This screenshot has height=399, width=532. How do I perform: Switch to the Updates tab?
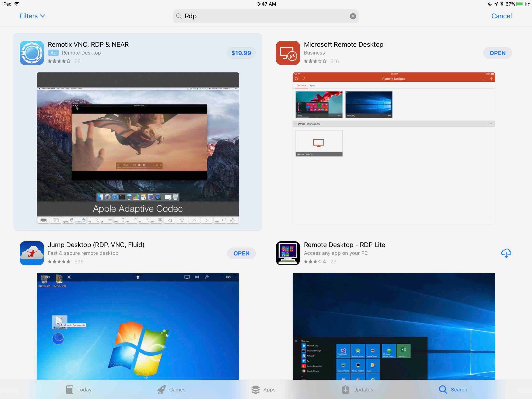pyautogui.click(x=357, y=389)
